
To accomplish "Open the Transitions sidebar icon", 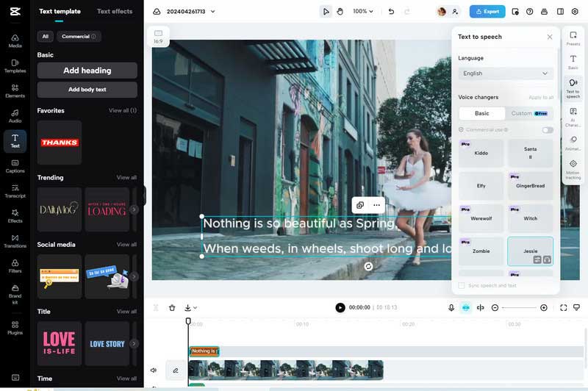I will (15, 239).
